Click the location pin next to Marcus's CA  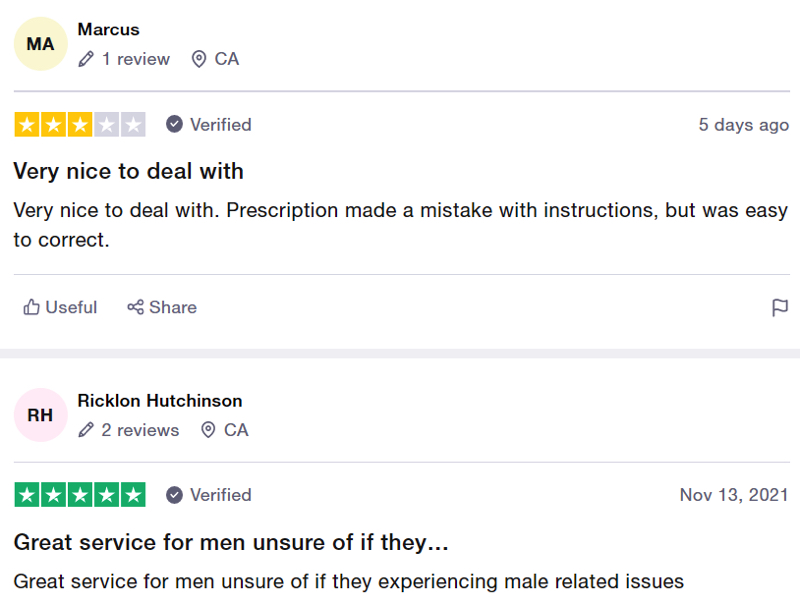point(199,59)
